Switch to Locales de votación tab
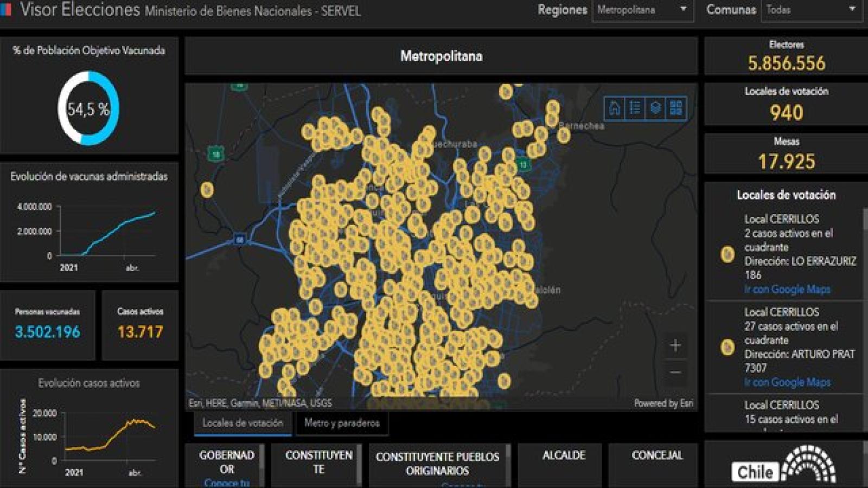The image size is (868, 488). click(242, 423)
